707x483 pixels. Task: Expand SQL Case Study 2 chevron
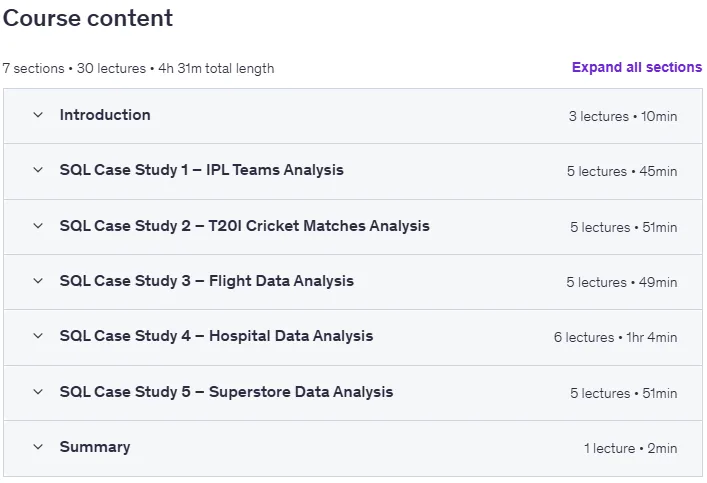tap(38, 226)
